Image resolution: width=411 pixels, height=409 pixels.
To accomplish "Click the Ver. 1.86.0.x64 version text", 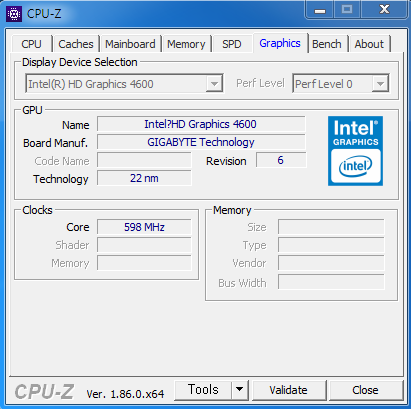I will (x=125, y=394).
